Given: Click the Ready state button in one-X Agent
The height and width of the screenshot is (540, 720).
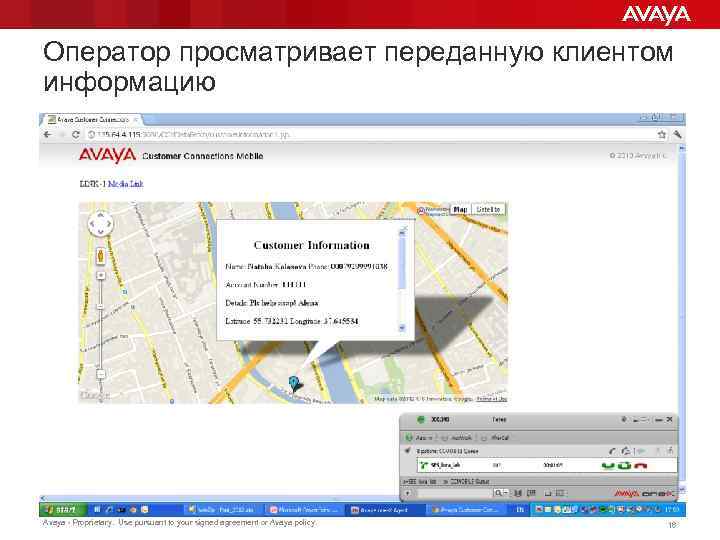Looking at the screenshot, I should point(421,438).
